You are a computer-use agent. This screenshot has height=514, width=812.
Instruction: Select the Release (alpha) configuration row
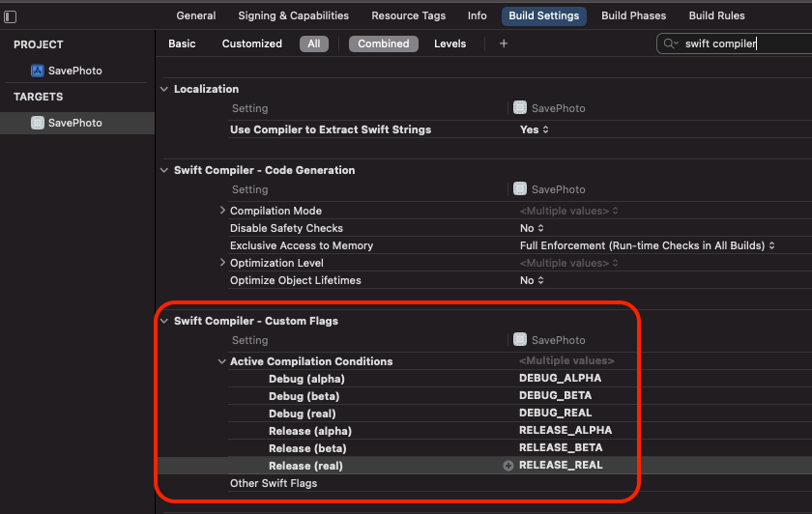(x=309, y=431)
